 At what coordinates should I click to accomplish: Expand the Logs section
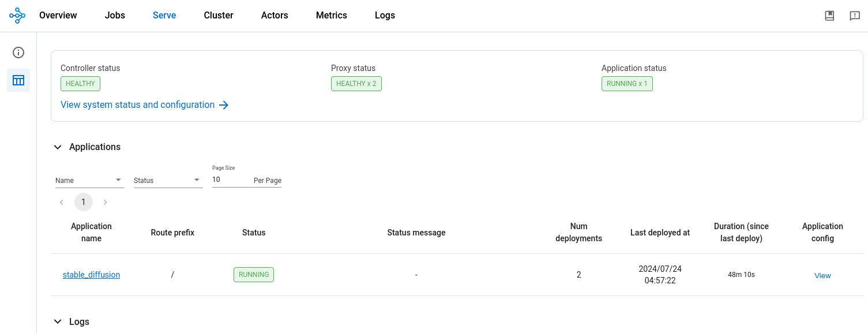click(x=58, y=321)
